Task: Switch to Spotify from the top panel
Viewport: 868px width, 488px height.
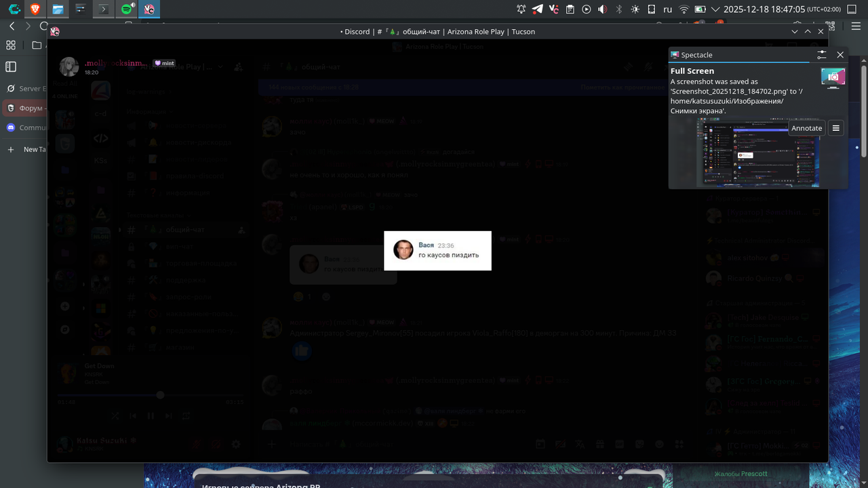Action: tap(127, 9)
